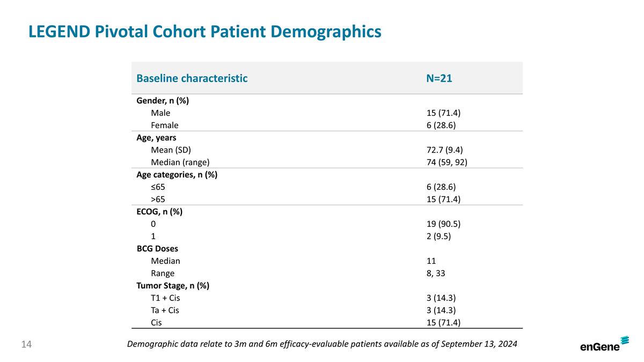Click the Age, years section heading

(156, 137)
